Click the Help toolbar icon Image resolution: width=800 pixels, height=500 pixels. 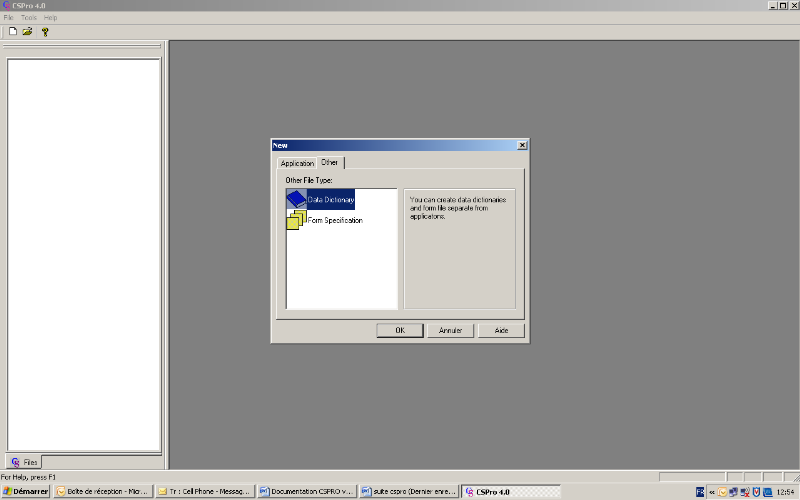click(45, 32)
